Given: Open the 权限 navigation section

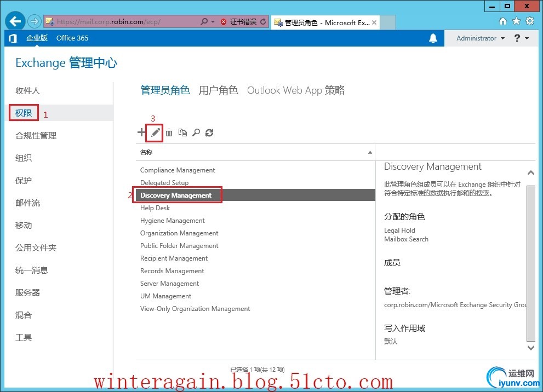Looking at the screenshot, I should point(23,113).
